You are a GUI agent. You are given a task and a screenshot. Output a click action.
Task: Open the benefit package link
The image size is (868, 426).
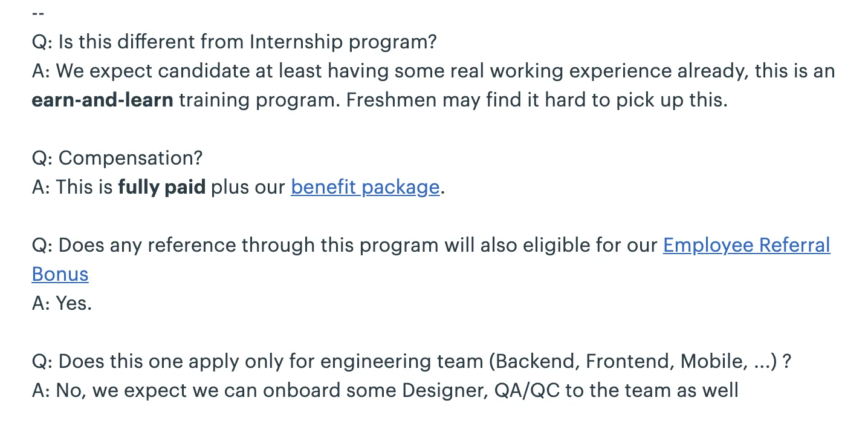pos(365,187)
